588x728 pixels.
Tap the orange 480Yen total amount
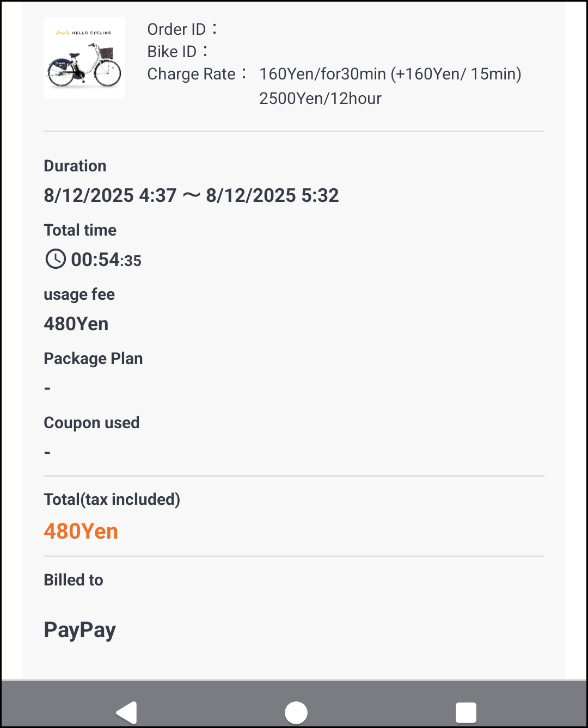81,531
